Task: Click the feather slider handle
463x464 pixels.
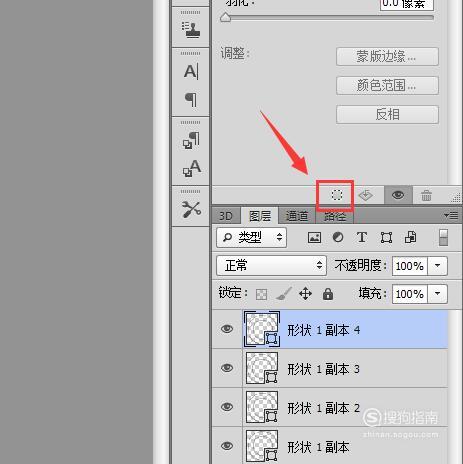Action: (226, 17)
